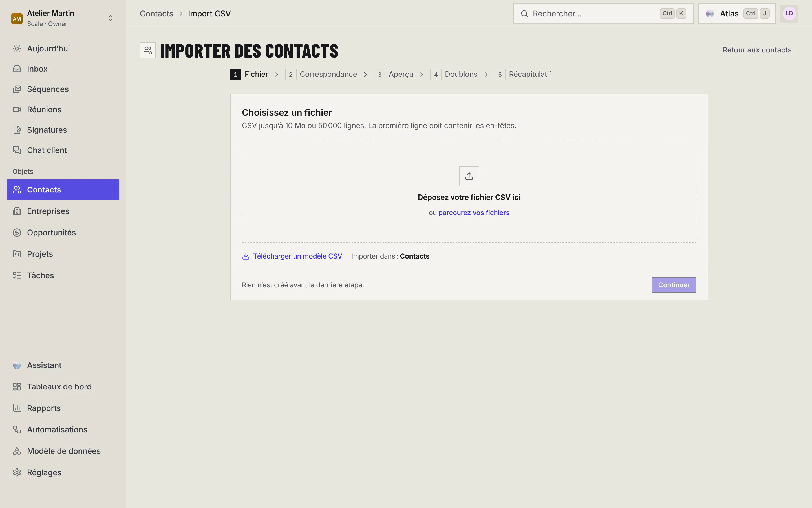Click the Projets folder icon

[x=17, y=254]
